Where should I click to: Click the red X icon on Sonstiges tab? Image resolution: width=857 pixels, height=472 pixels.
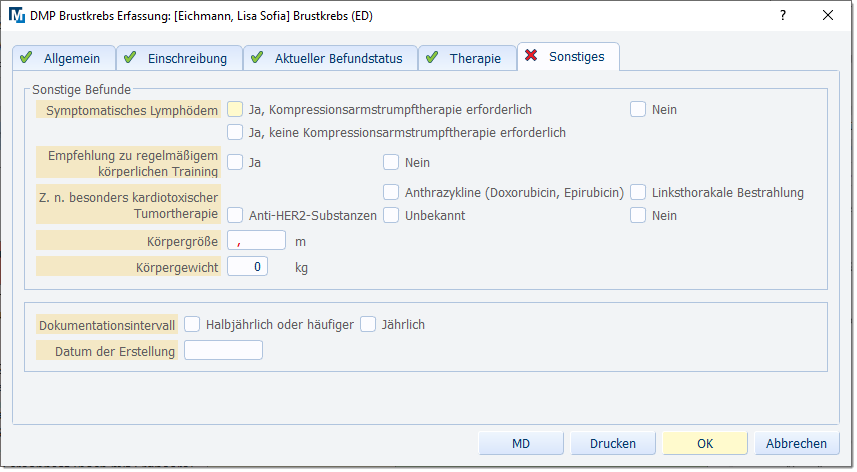click(x=531, y=55)
